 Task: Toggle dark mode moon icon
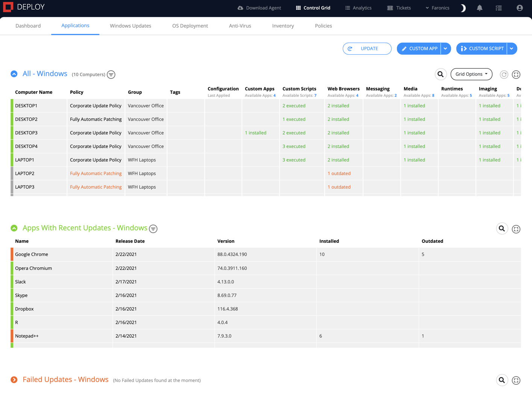click(x=463, y=8)
